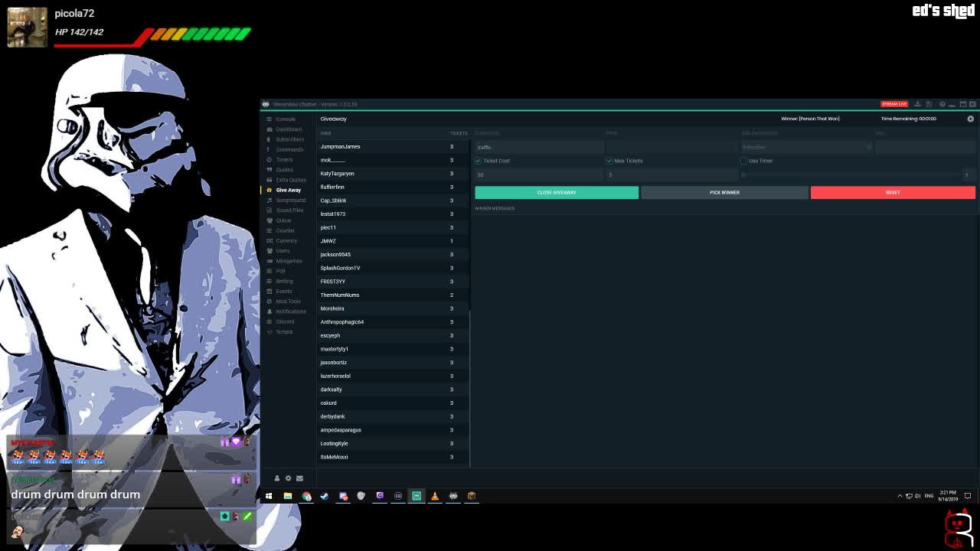980x551 pixels.
Task: Enable the Use Timer checkbox
Action: tap(743, 161)
